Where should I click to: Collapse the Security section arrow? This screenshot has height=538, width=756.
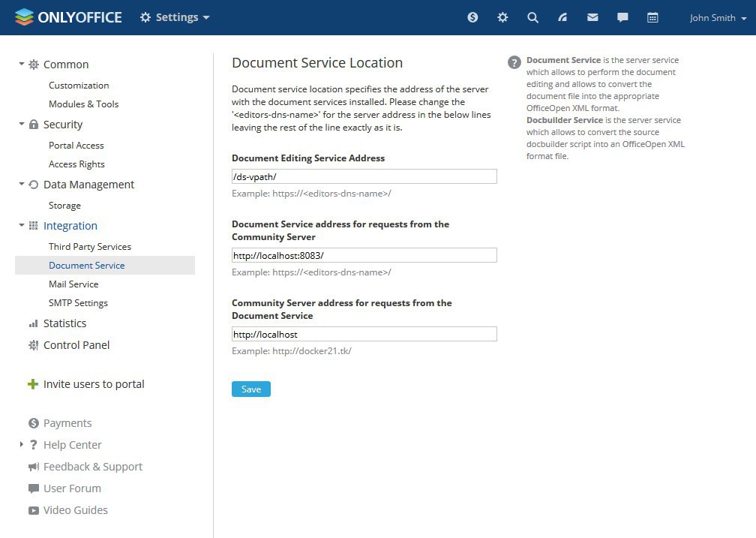pyautogui.click(x=22, y=125)
